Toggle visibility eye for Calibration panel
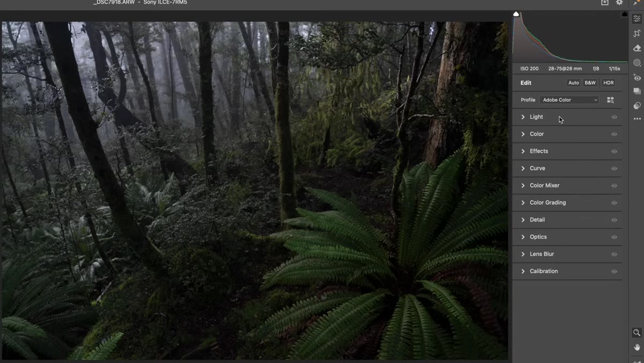The image size is (644, 363). coord(614,272)
